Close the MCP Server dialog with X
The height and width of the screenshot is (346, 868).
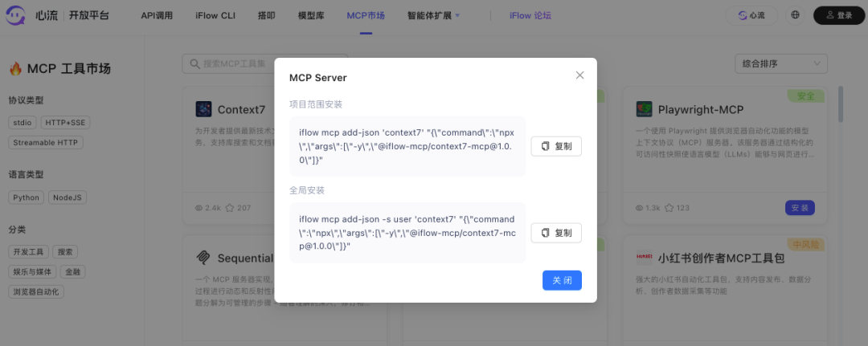coord(579,75)
